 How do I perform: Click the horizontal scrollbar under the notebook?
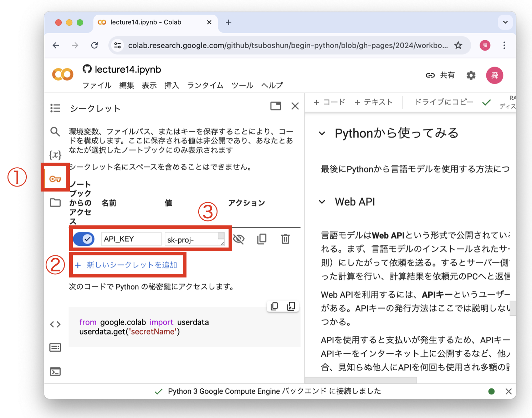(x=360, y=380)
